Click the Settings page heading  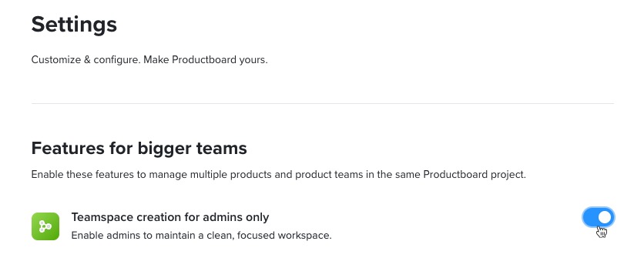(x=74, y=24)
